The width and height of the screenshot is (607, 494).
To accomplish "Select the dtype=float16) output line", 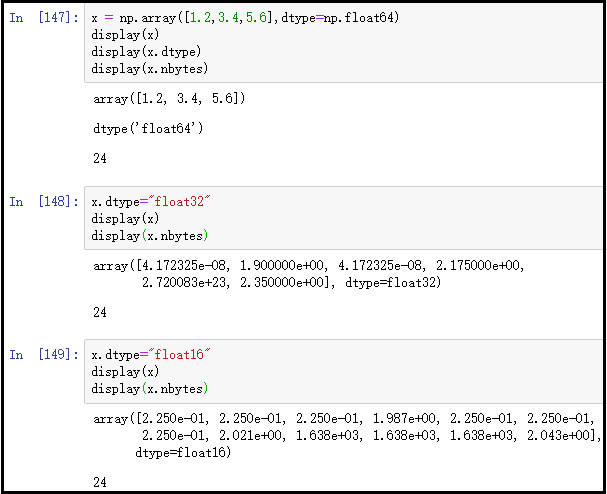I will (x=183, y=453).
